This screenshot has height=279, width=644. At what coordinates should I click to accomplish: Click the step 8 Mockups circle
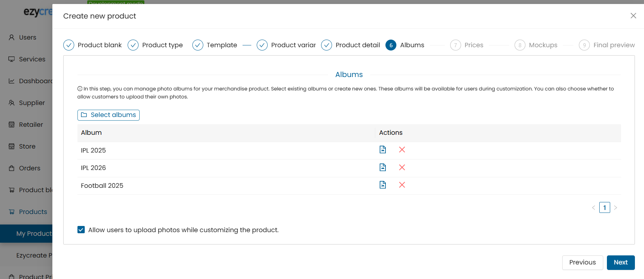pos(520,45)
